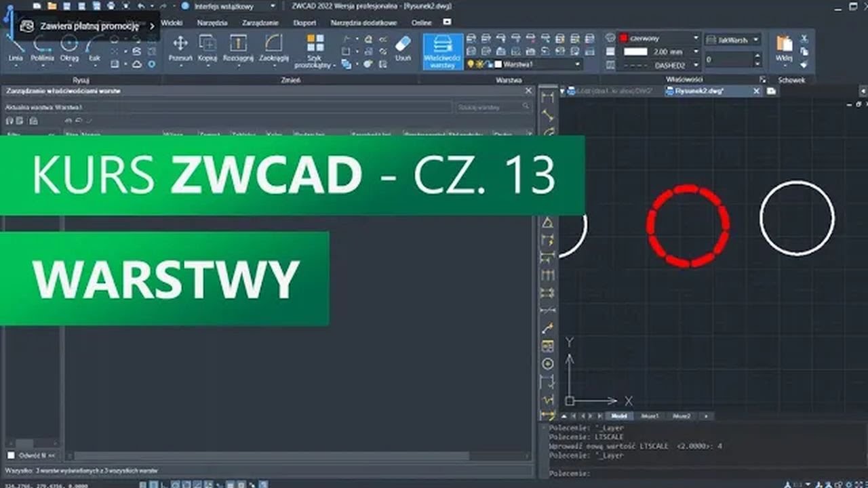The height and width of the screenshot is (488, 868).
Task: Click the white color box beside Warstwa1
Action: click(x=498, y=64)
